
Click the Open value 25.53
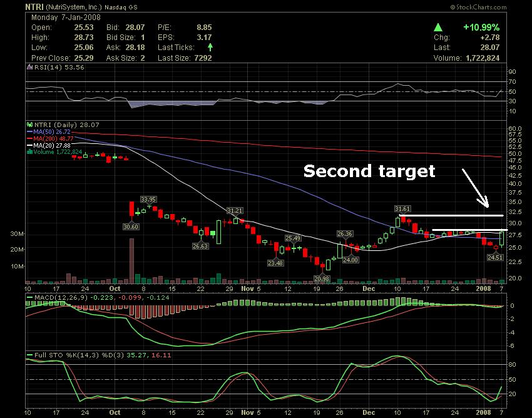(x=84, y=28)
